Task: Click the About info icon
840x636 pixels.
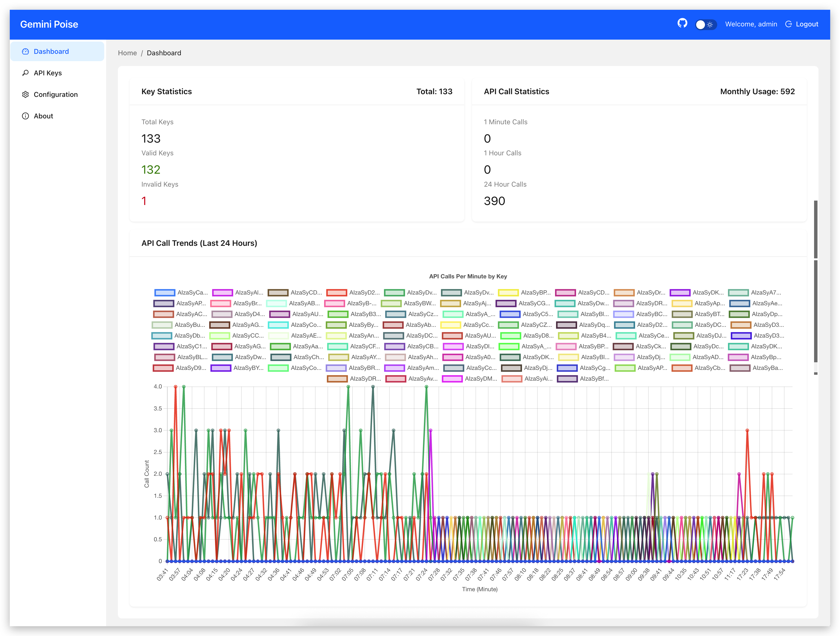Action: pyautogui.click(x=25, y=116)
